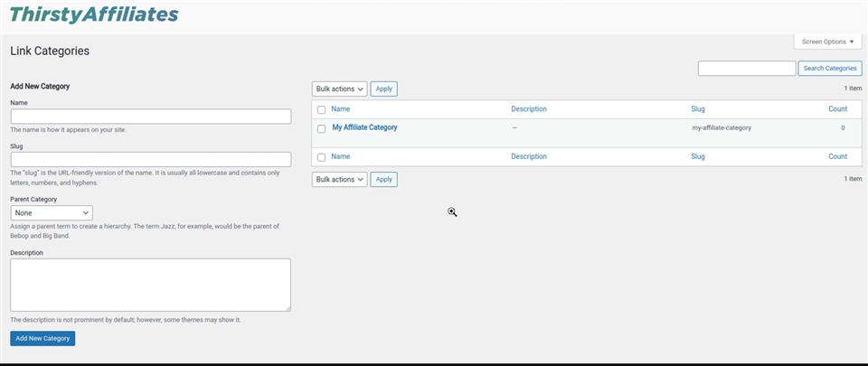Click into the Slug text field
This screenshot has width=868, height=366.
click(x=150, y=159)
